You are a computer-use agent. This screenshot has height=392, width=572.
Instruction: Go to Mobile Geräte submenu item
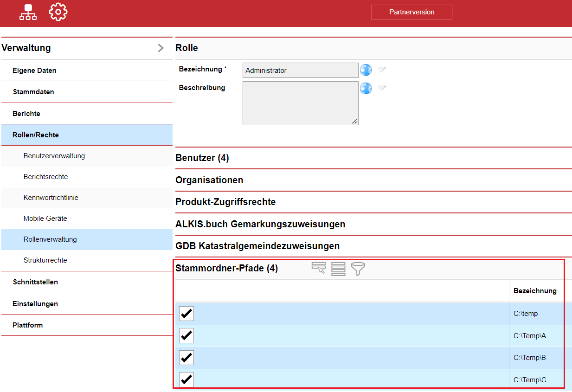pyautogui.click(x=87, y=218)
